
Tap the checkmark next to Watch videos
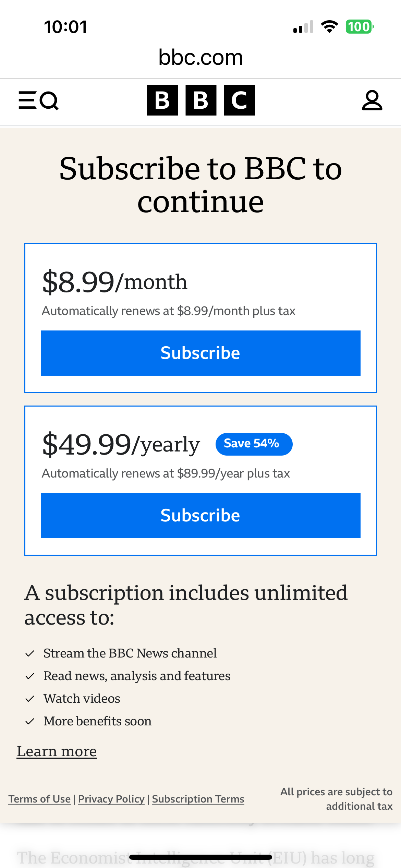coord(30,699)
